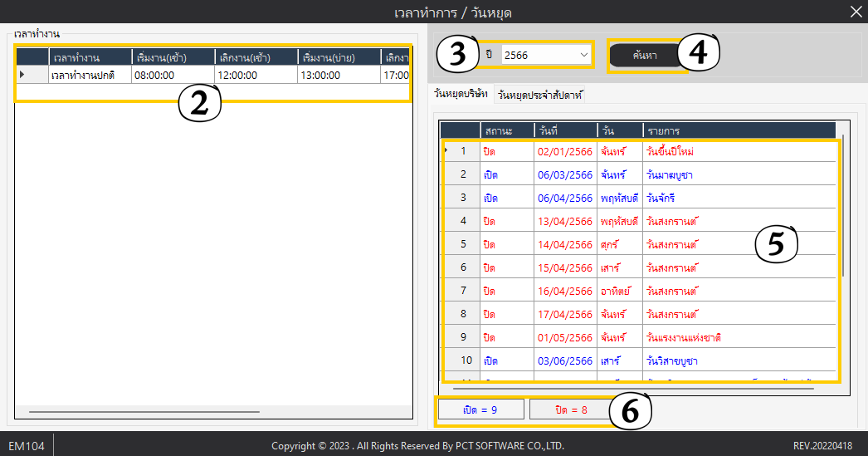Screen dimensions: 868x456
Task: Click the ค้นหา search button
Action: tap(644, 55)
